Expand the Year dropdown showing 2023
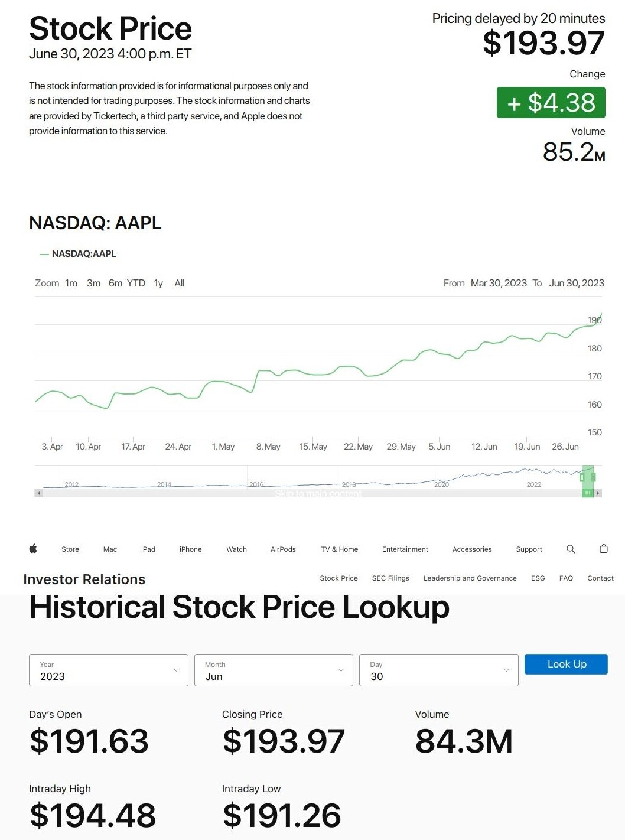The height and width of the screenshot is (840, 625). pyautogui.click(x=109, y=670)
